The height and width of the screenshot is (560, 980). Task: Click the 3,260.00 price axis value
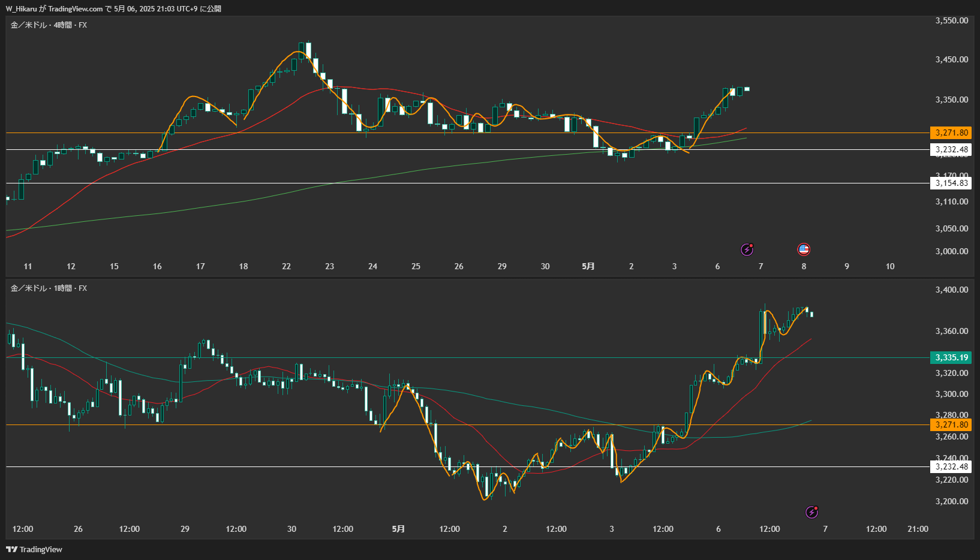point(952,436)
